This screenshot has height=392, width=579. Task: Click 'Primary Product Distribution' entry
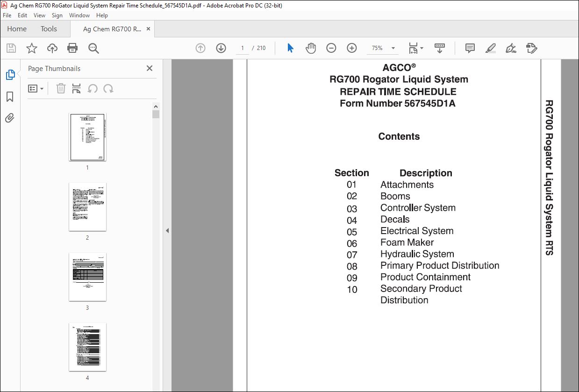click(x=440, y=265)
